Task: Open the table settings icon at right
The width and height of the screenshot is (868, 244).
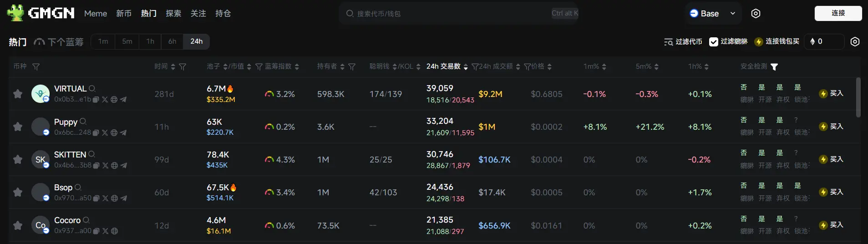Action: (855, 41)
